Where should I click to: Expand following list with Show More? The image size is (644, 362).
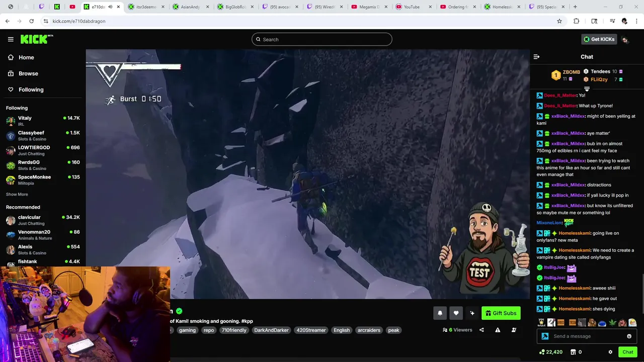(17, 194)
